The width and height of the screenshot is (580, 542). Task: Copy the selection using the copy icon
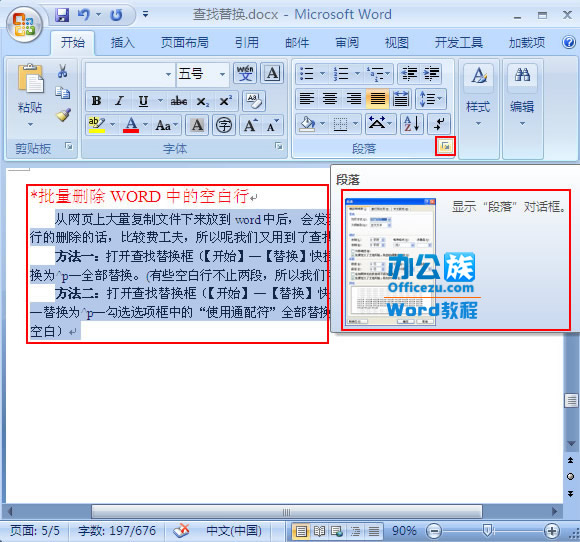(63, 92)
